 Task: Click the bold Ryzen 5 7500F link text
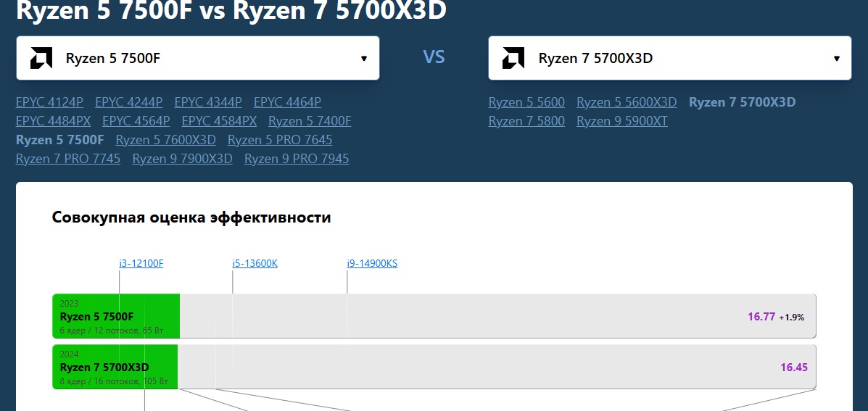[x=59, y=140]
